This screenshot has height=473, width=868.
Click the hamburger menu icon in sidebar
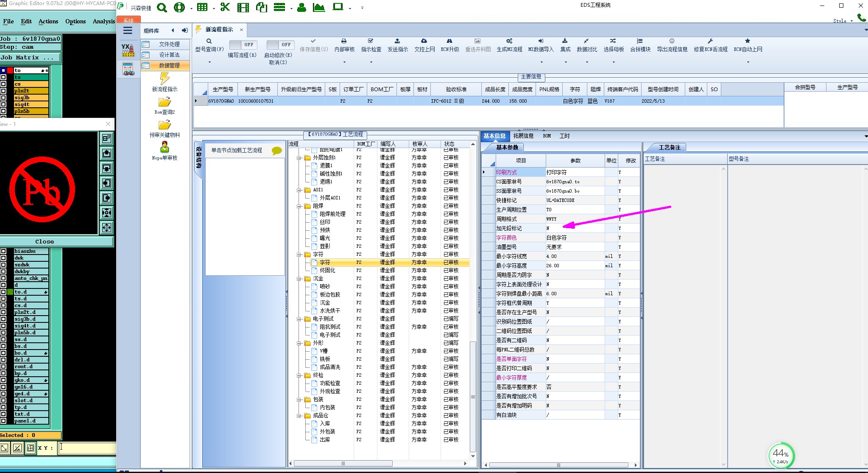pos(128,31)
